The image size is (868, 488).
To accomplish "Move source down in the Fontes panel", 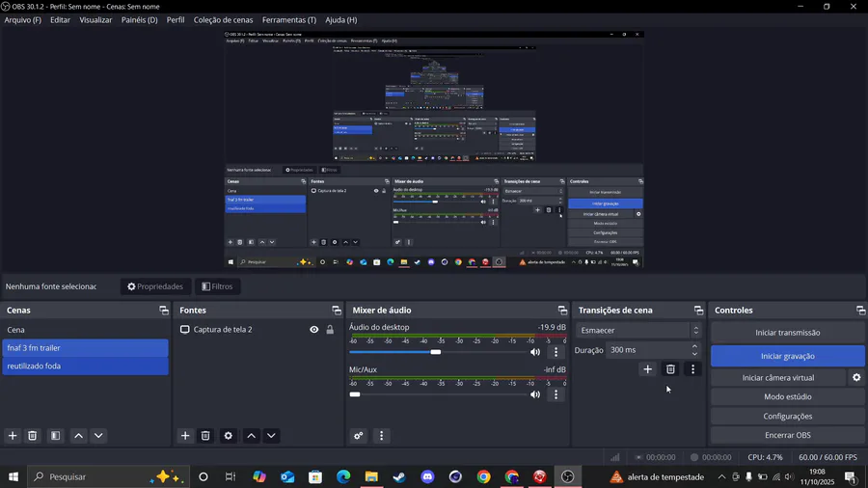I will pos(271,435).
